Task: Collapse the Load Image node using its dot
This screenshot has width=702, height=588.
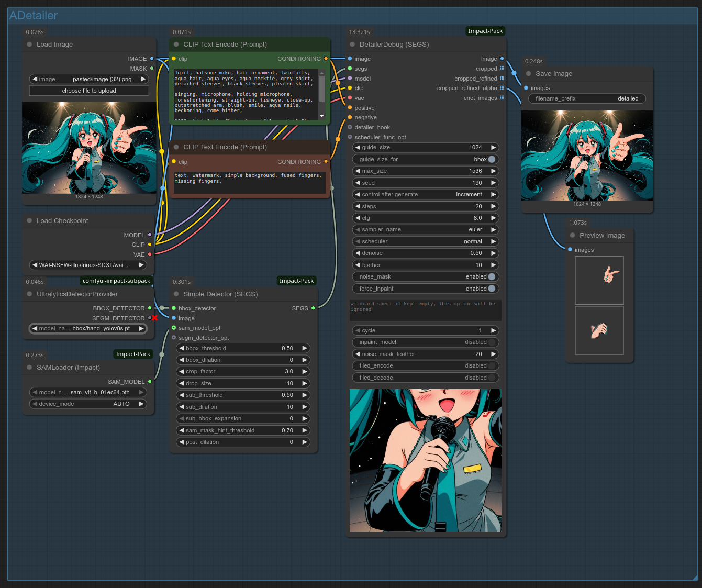Action: (x=29, y=45)
